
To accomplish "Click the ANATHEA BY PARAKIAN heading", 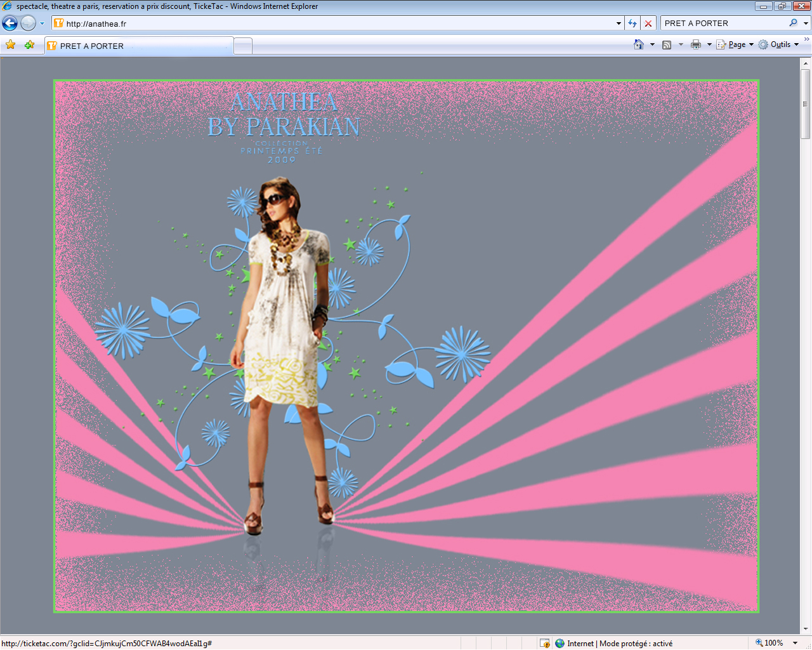I will [x=284, y=114].
